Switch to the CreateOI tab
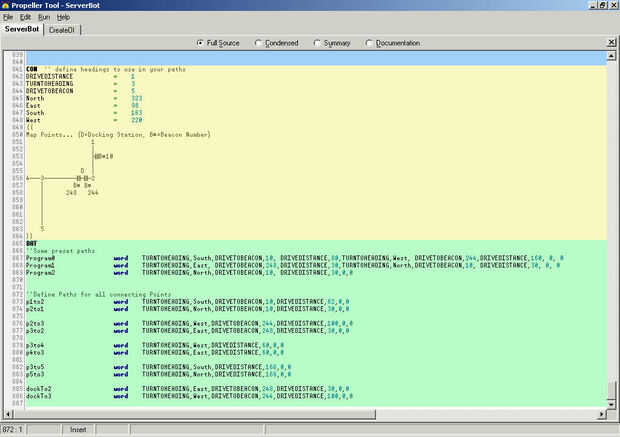The height and width of the screenshot is (437, 620). (62, 30)
